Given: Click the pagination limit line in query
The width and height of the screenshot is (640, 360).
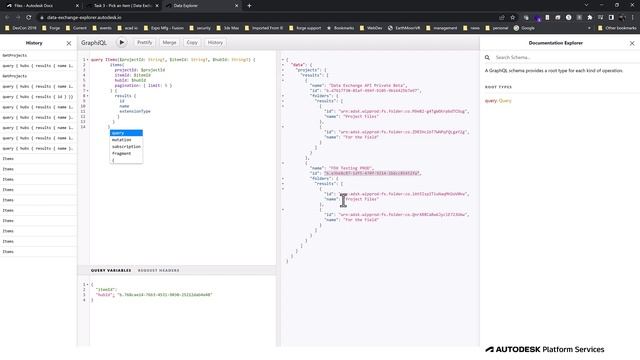Looking at the screenshot, I should [x=143, y=86].
